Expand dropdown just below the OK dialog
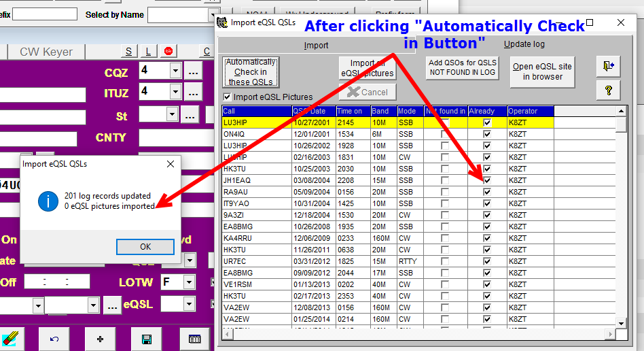Viewport: 644px width, 351px height. tap(190, 260)
